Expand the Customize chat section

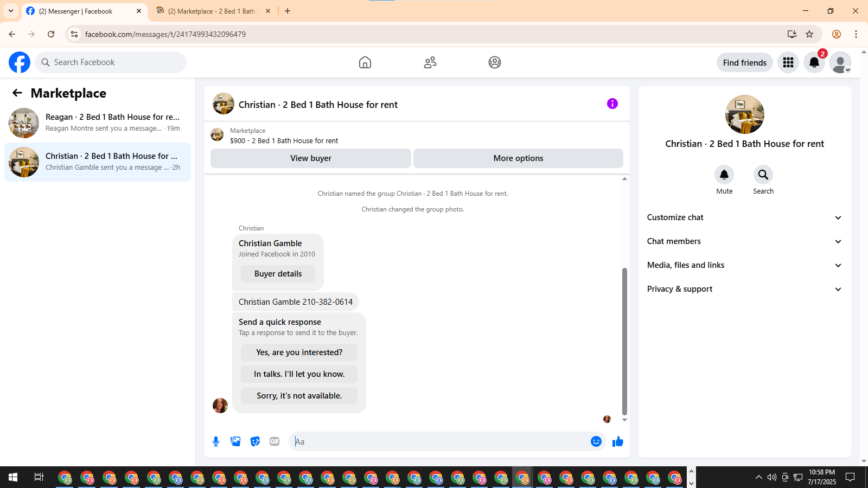click(744, 217)
